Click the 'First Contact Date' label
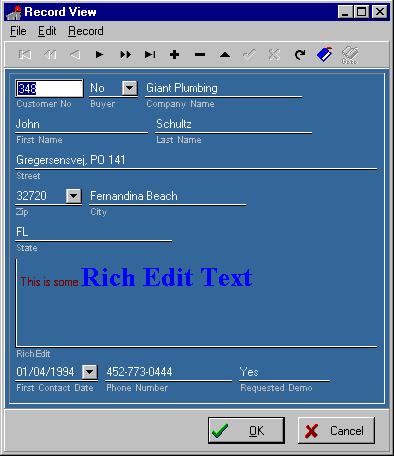 click(x=55, y=388)
